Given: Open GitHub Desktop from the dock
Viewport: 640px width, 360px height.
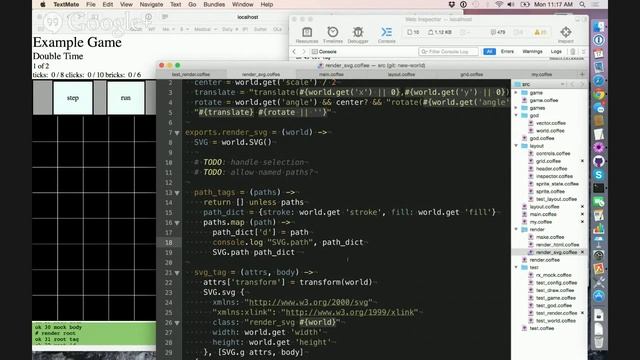Looking at the screenshot, I should [599, 162].
